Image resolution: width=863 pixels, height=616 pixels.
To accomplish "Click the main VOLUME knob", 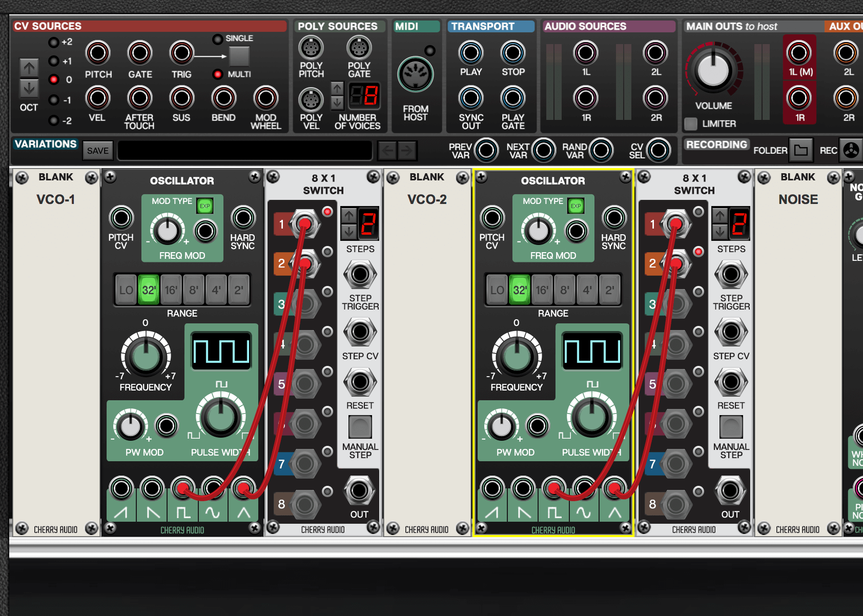I will pyautogui.click(x=713, y=71).
